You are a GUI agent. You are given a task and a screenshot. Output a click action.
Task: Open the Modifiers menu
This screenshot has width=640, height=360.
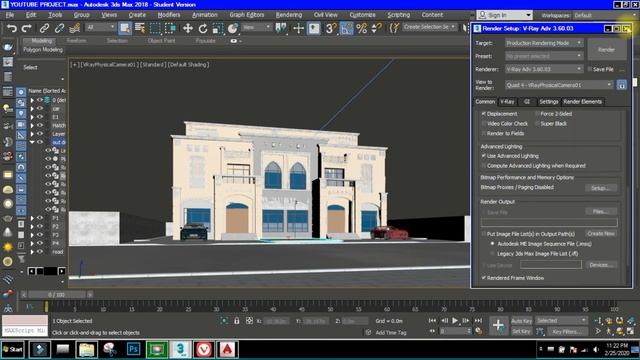(169, 15)
